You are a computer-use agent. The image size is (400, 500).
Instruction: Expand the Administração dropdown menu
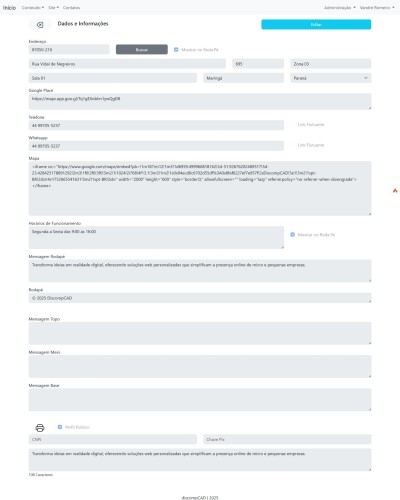coord(340,7)
